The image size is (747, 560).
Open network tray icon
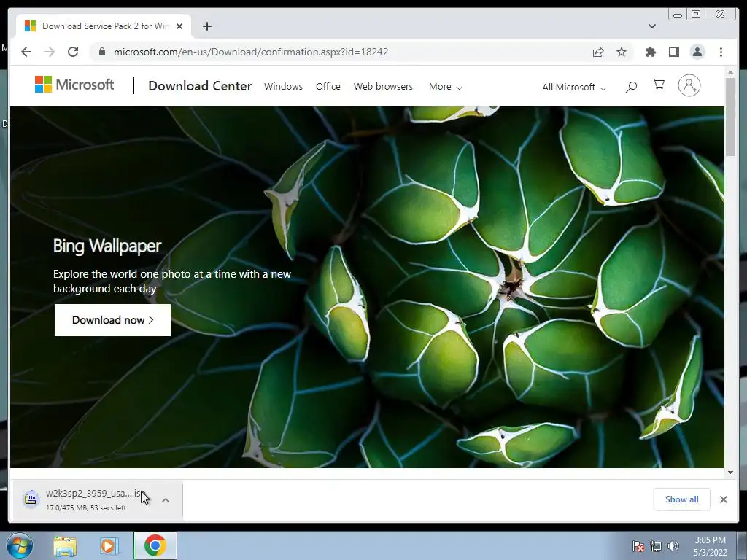coord(656,546)
